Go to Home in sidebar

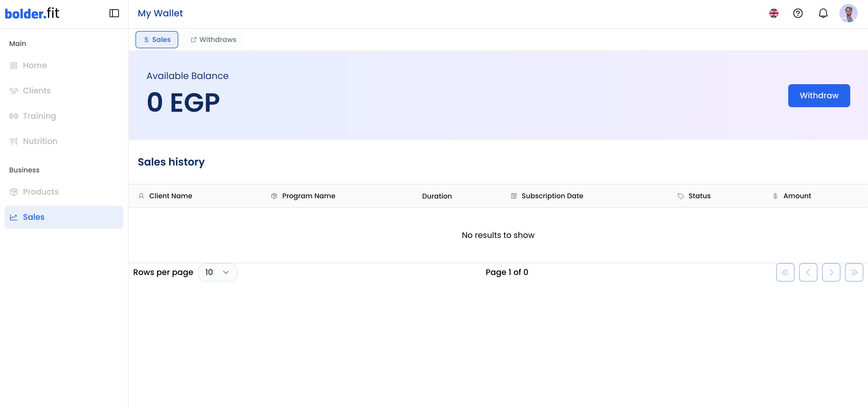coord(35,66)
